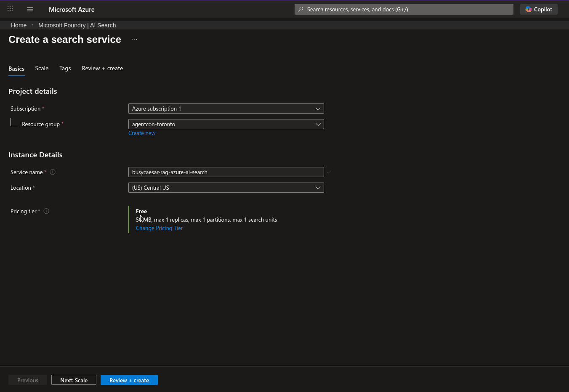Click the blue Review + create button

(x=129, y=380)
